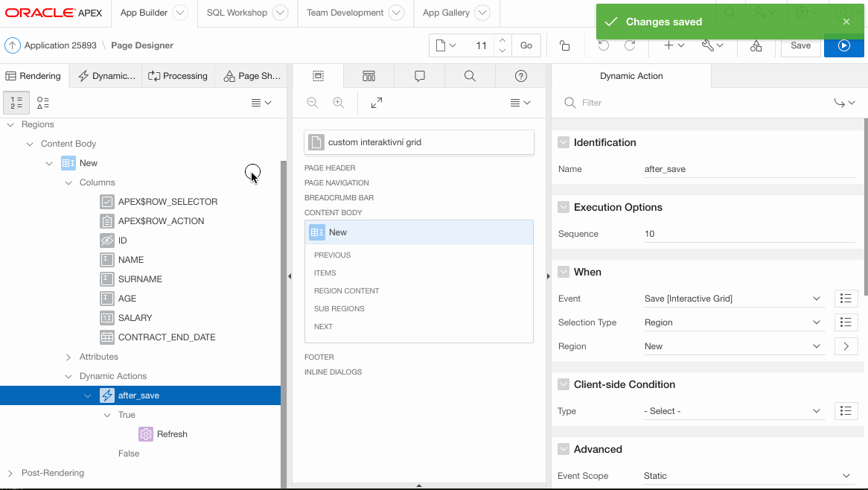Click the Save button

click(800, 45)
